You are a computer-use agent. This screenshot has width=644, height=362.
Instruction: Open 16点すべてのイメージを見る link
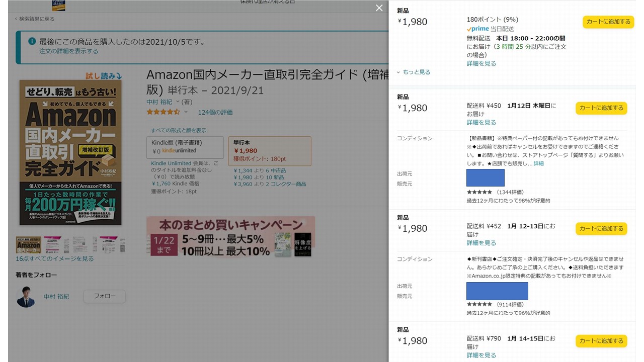[54, 259]
